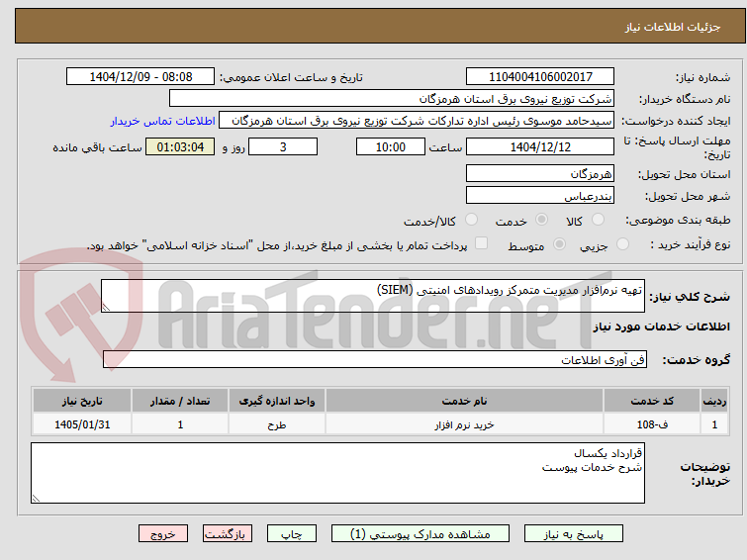Toggle the اسناد خزانه اسلامی payment checkbox

pos(482,243)
